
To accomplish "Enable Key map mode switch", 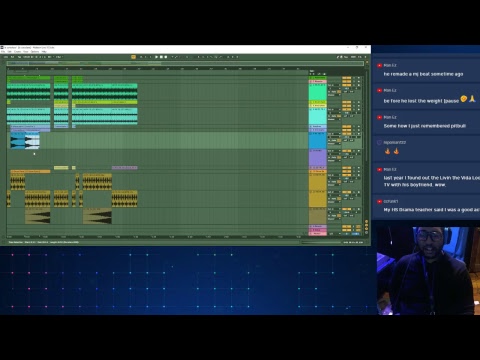I will coord(346,57).
